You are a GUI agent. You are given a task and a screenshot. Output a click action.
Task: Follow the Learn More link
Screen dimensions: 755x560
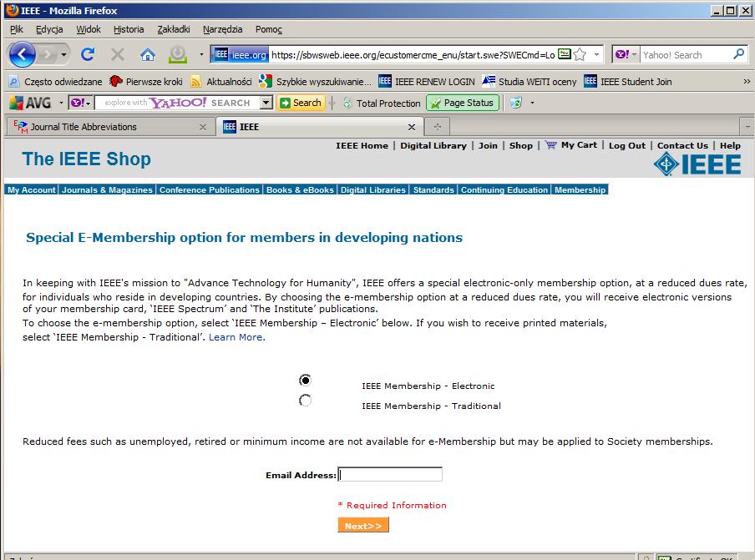236,337
